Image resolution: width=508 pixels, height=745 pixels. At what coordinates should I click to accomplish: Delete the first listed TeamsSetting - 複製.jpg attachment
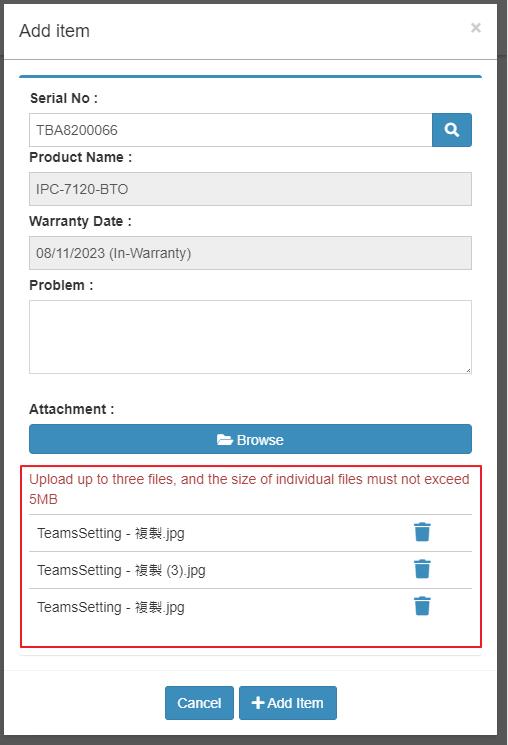422,532
